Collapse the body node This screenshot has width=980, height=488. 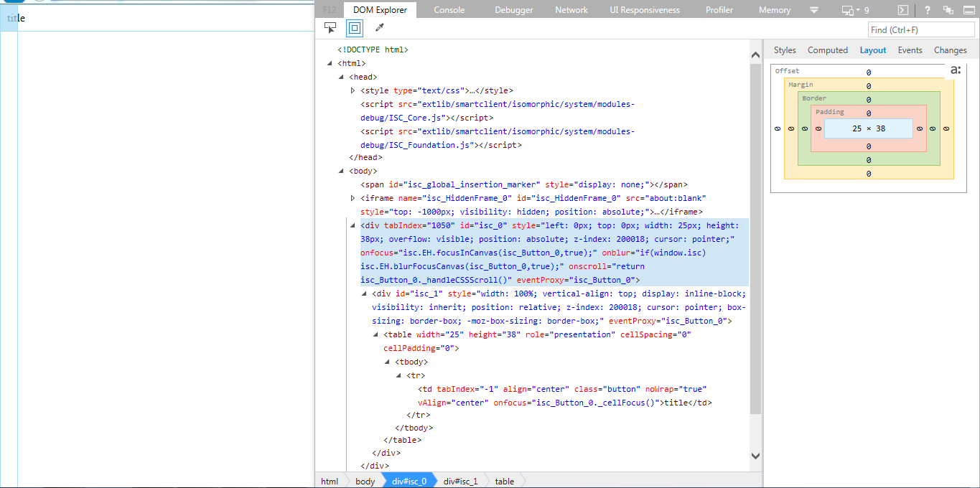342,172
